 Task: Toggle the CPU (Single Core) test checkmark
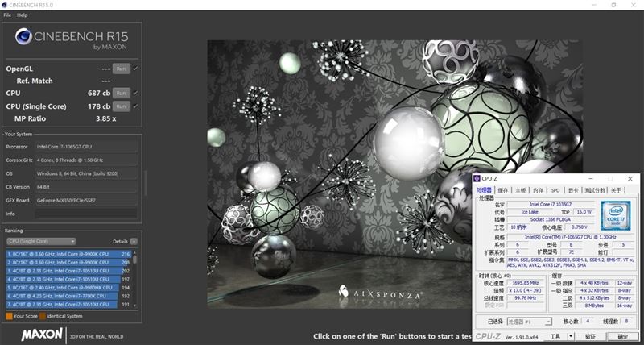tap(135, 106)
